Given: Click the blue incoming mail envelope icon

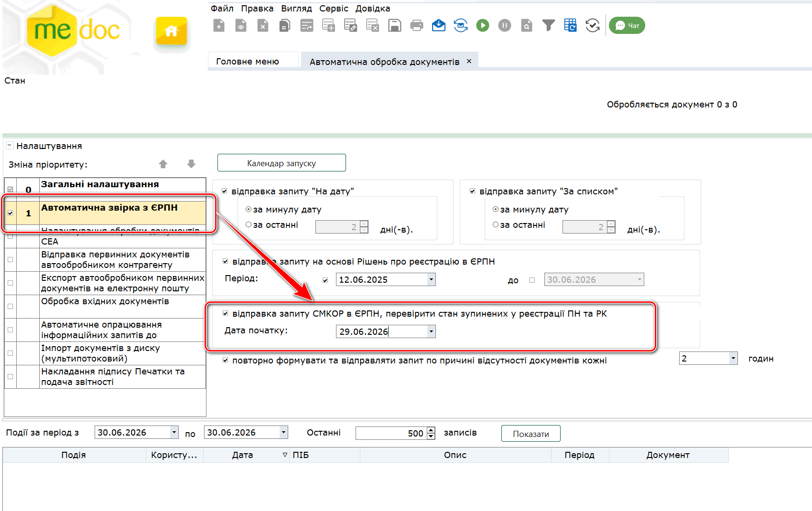Looking at the screenshot, I should click(x=439, y=25).
